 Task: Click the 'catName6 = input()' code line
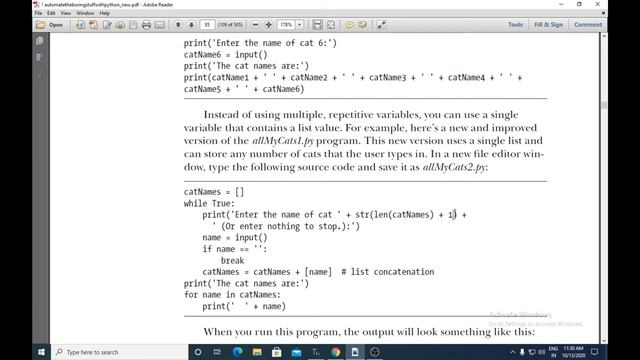pyautogui.click(x=226, y=55)
